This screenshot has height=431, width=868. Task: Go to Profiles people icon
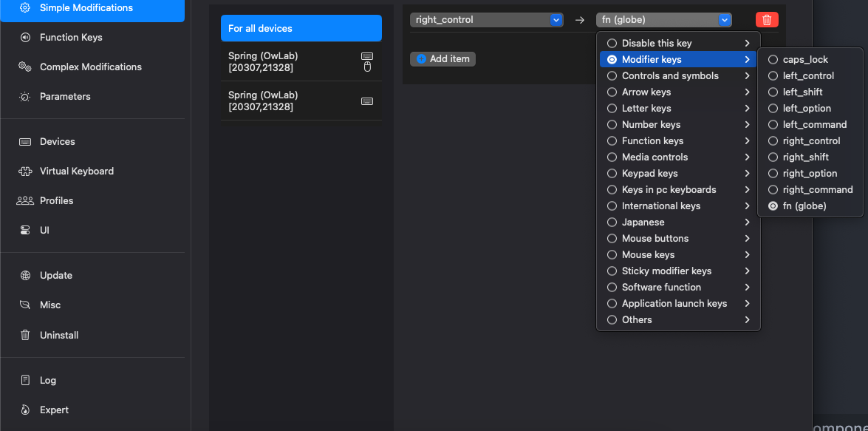pyautogui.click(x=25, y=200)
